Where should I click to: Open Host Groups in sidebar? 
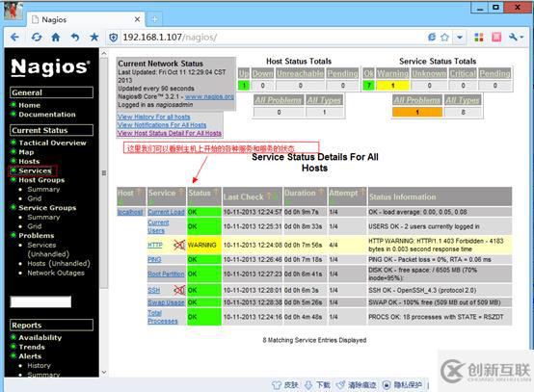(41, 180)
